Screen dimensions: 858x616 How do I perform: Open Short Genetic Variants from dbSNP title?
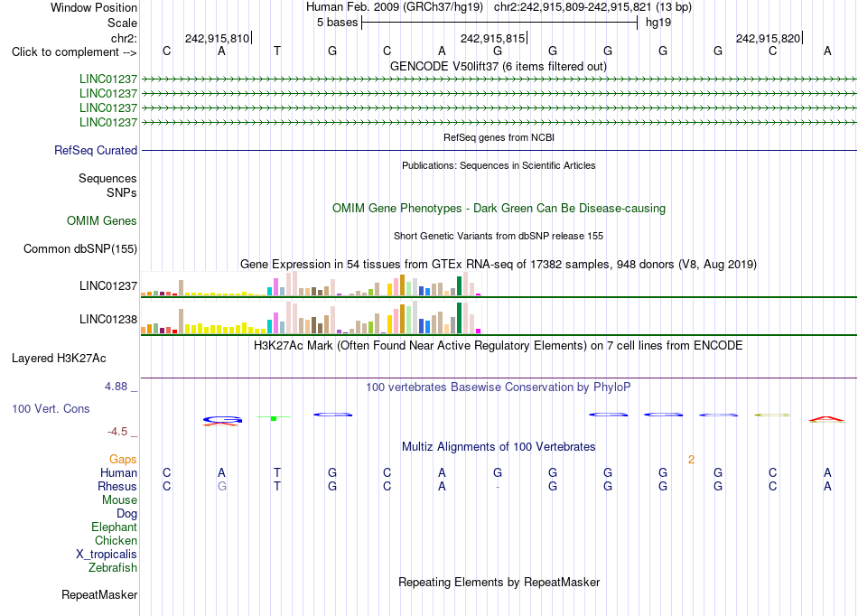[499, 237]
